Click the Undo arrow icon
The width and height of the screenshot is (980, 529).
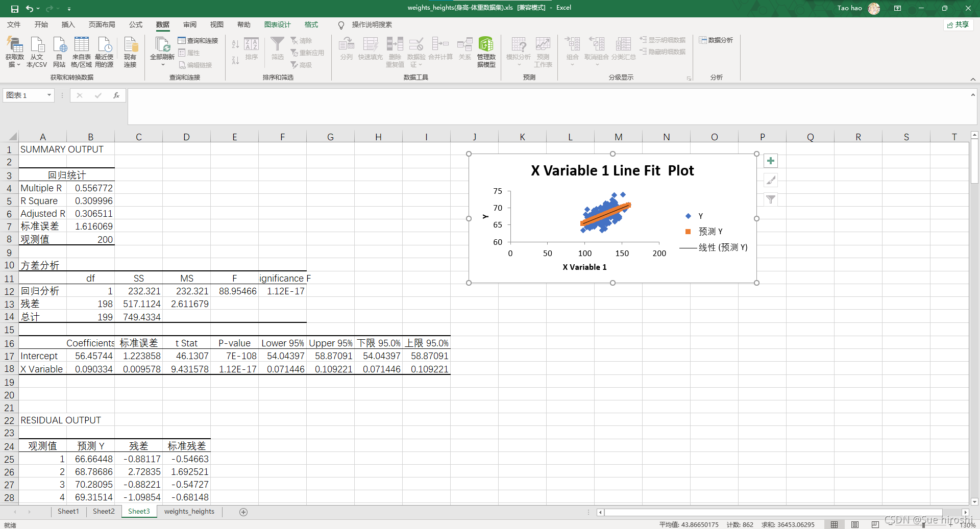tap(30, 9)
